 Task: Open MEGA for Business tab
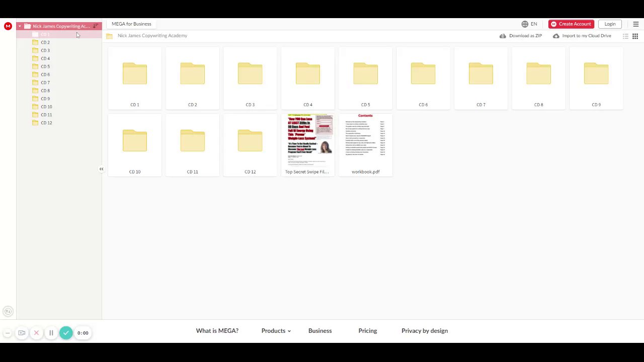(x=131, y=24)
